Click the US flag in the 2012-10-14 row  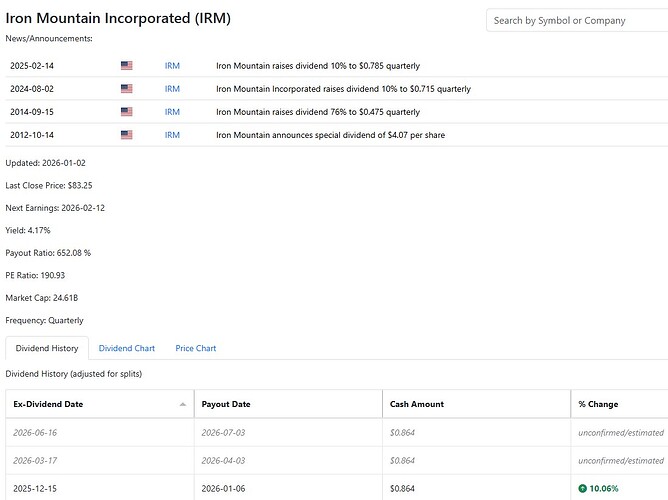[127, 135]
